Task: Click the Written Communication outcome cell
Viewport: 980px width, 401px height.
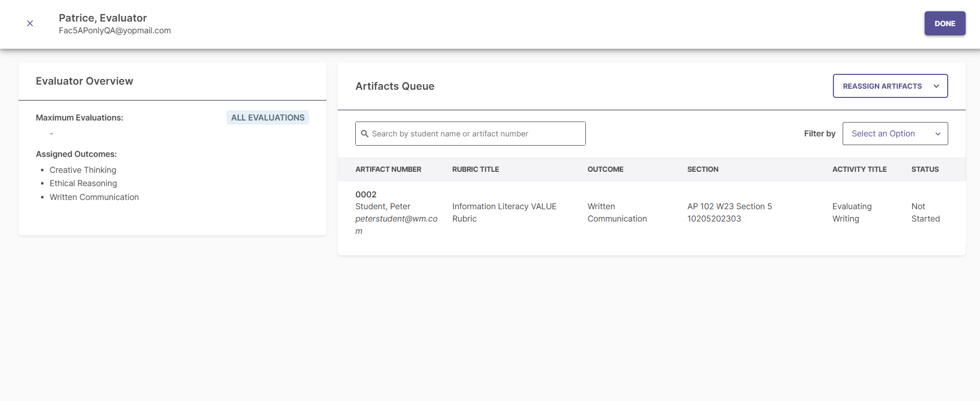Action: pyautogui.click(x=617, y=212)
